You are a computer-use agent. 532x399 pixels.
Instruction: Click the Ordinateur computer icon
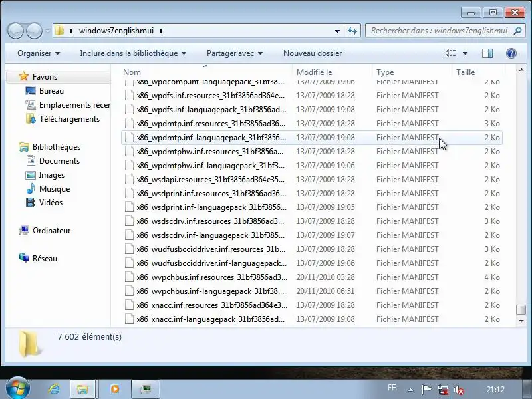[x=24, y=231]
